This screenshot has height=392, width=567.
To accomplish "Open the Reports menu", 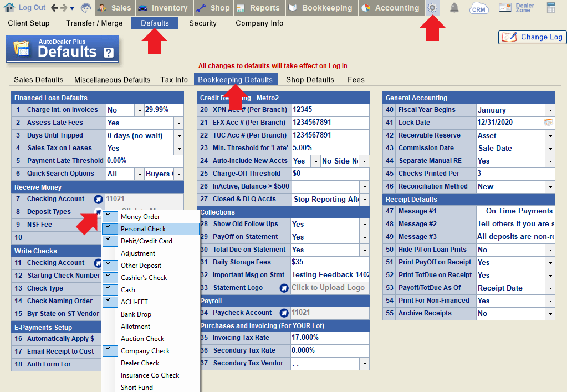I will 259,8.
